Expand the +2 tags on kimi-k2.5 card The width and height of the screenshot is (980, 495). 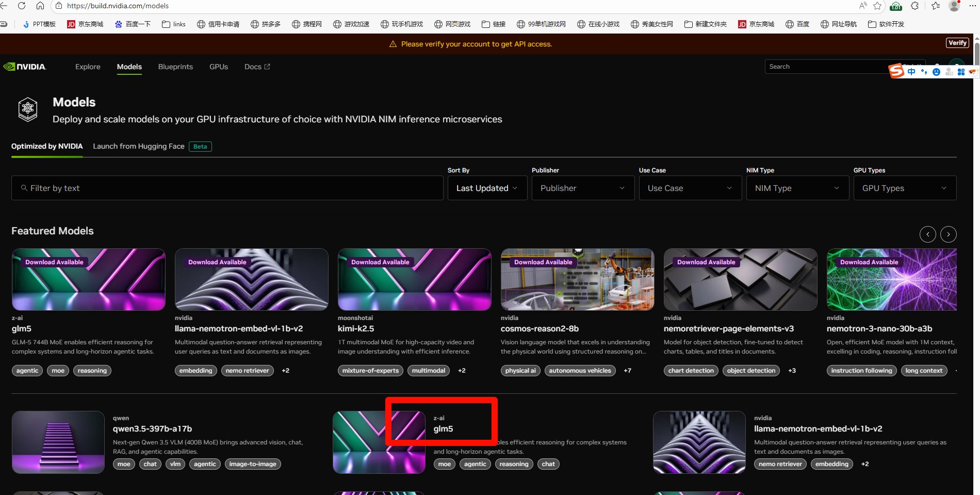pyautogui.click(x=462, y=371)
